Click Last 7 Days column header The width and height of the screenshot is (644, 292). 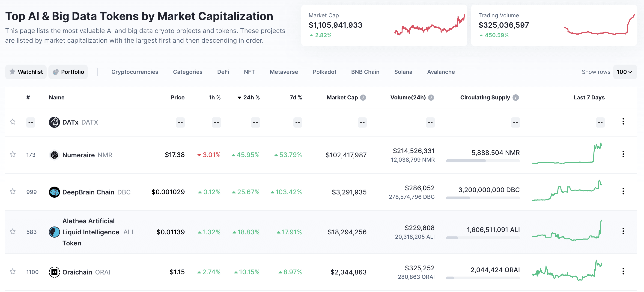point(589,98)
